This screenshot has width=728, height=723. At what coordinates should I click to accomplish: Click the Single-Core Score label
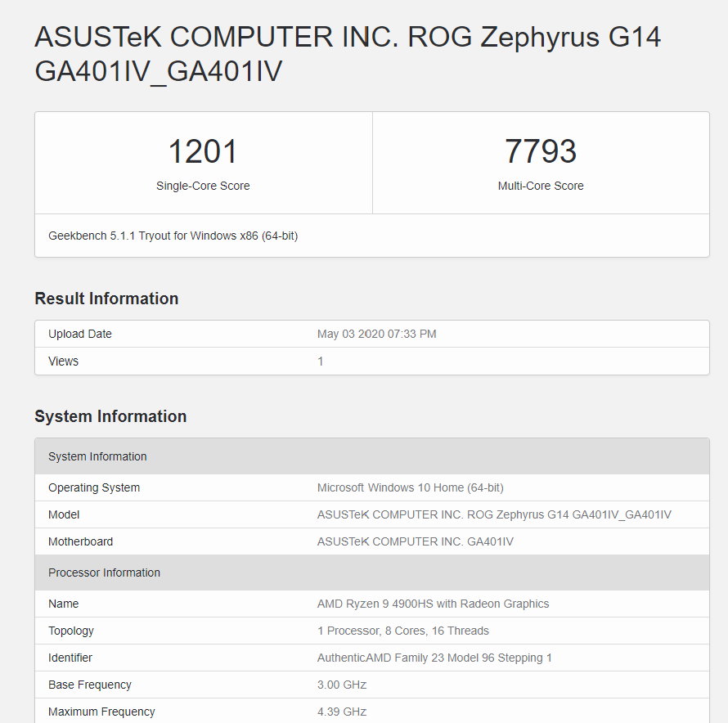pyautogui.click(x=203, y=186)
